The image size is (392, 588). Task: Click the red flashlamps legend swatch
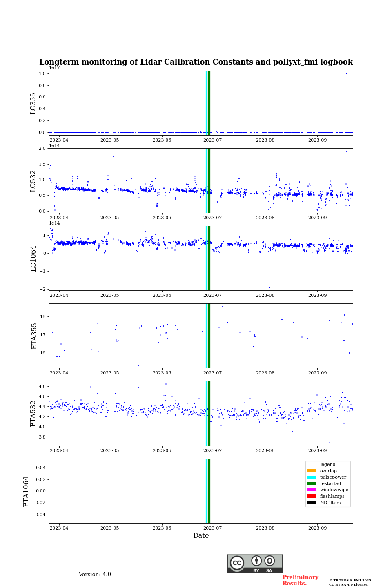point(312,497)
